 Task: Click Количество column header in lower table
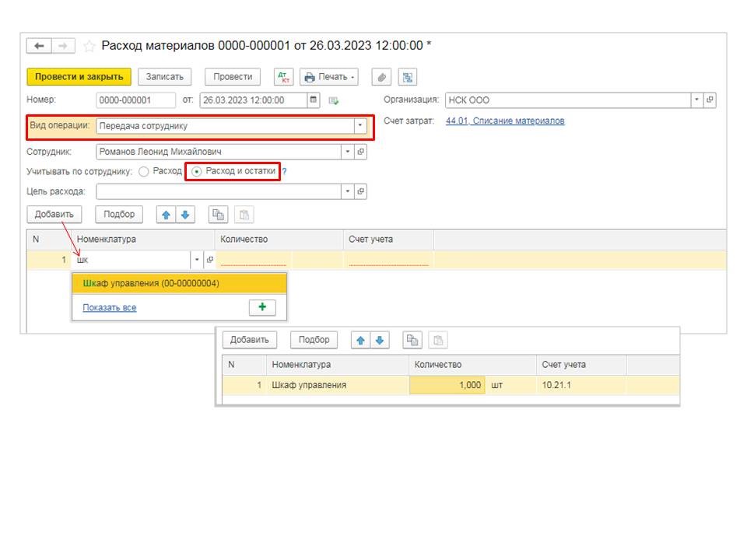[x=472, y=365]
